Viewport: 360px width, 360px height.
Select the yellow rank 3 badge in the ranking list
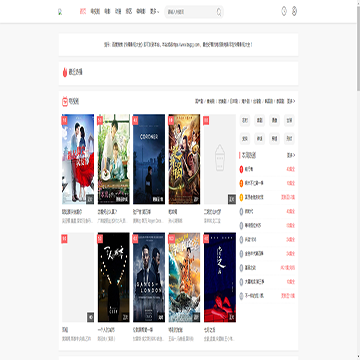pyautogui.click(x=242, y=197)
